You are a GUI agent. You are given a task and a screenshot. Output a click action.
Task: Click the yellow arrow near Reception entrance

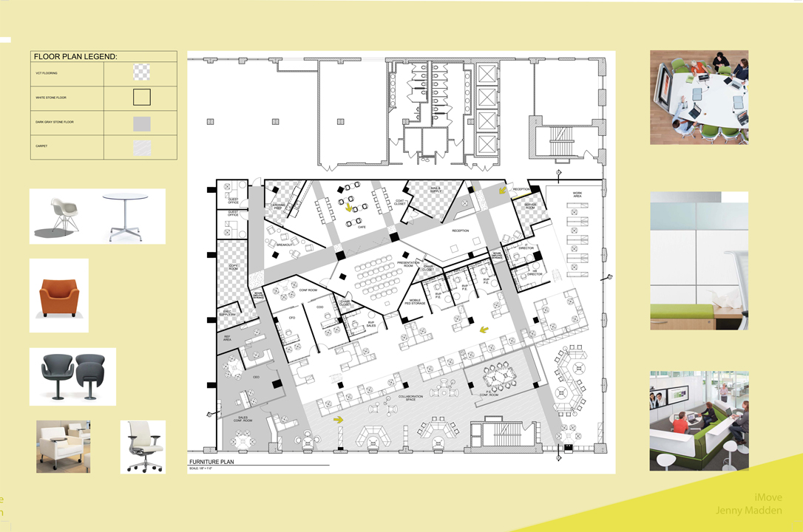[503, 191]
